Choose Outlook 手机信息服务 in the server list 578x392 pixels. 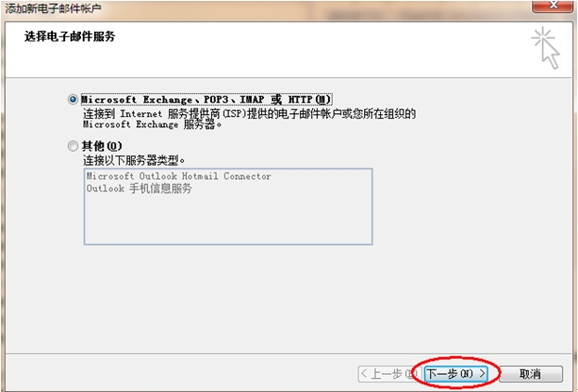point(140,188)
